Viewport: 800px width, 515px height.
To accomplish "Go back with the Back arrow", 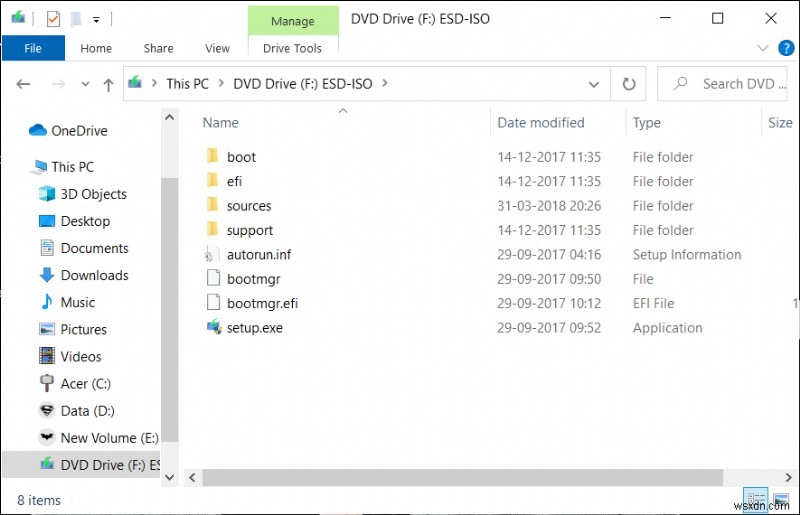I will pos(23,84).
